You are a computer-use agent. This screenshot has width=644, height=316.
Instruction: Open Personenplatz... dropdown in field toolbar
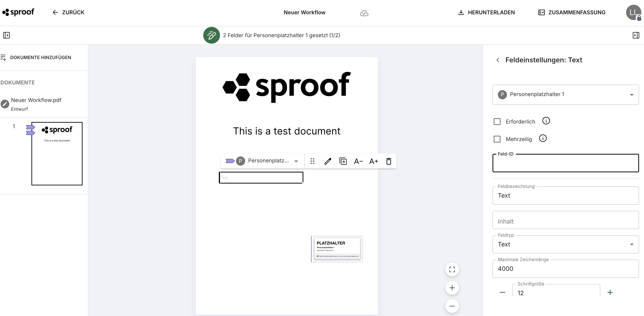262,161
